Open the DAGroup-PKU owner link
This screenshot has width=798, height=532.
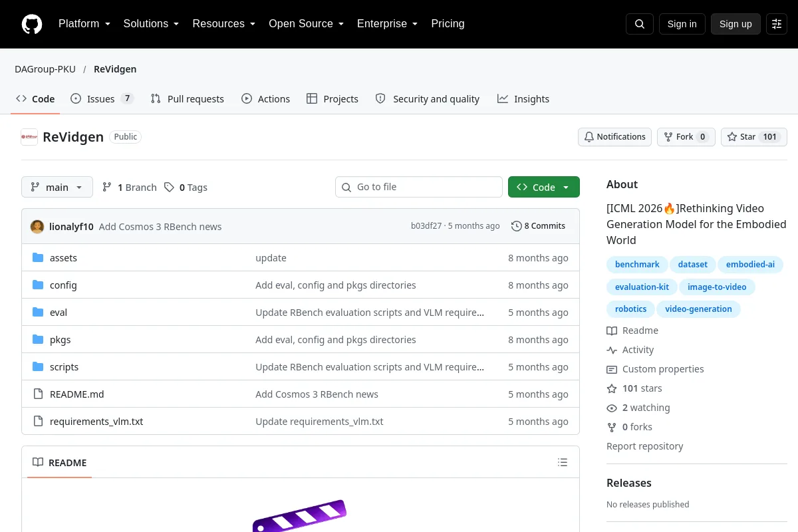45,69
